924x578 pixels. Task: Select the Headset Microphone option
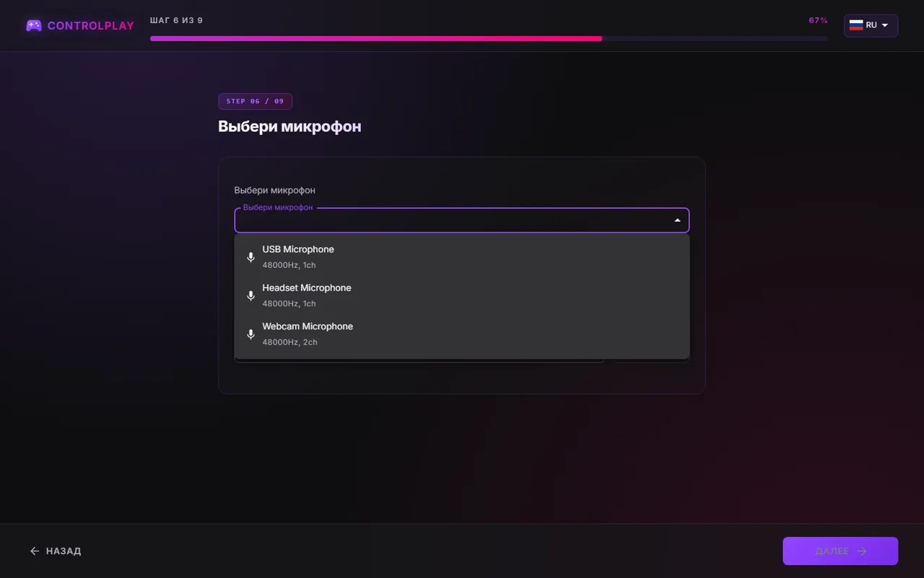tap(462, 296)
